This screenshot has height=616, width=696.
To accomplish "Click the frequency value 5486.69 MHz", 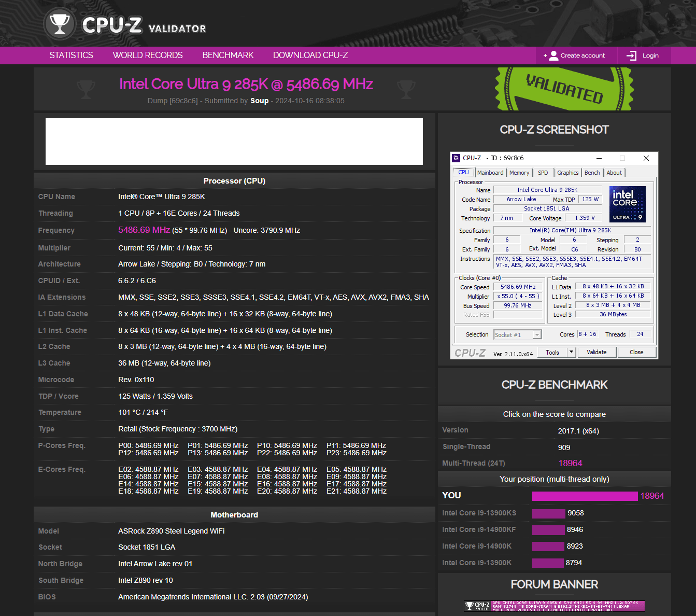I will (144, 230).
